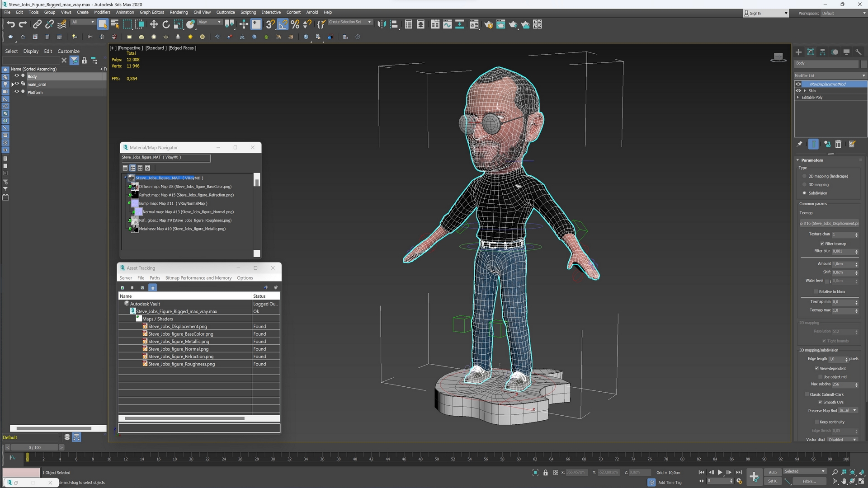The width and height of the screenshot is (868, 488).
Task: Switch to the Display panel tab
Action: (x=846, y=52)
